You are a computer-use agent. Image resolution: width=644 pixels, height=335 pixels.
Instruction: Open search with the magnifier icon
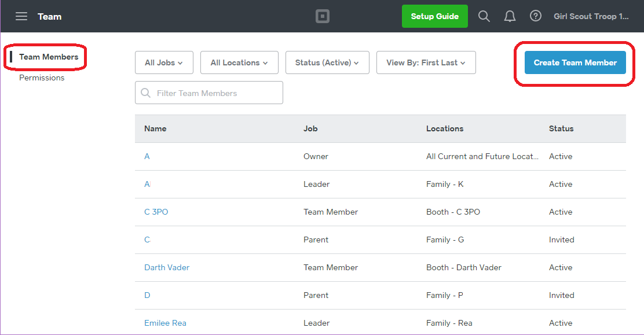pyautogui.click(x=484, y=16)
